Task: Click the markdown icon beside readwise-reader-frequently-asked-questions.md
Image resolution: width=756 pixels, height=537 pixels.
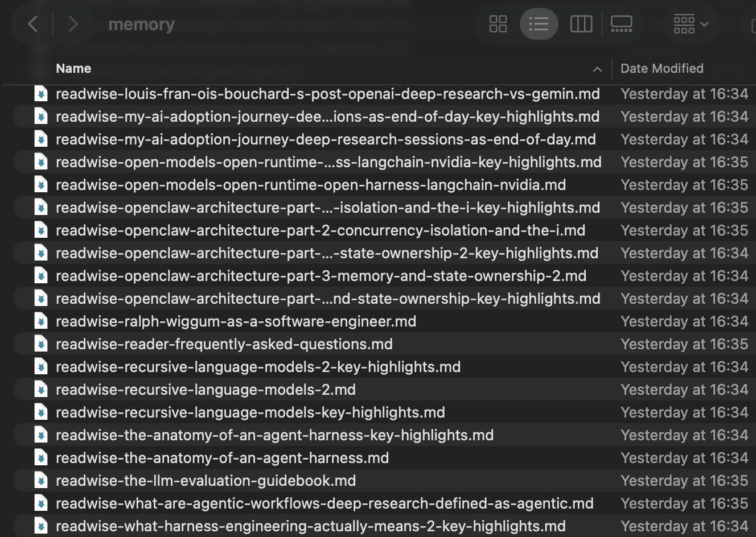Action: tap(40, 344)
